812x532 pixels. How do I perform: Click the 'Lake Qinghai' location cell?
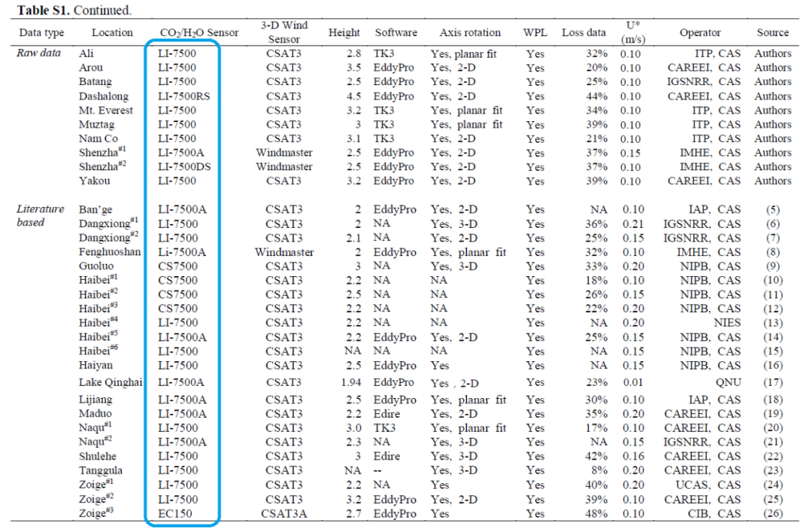111,382
